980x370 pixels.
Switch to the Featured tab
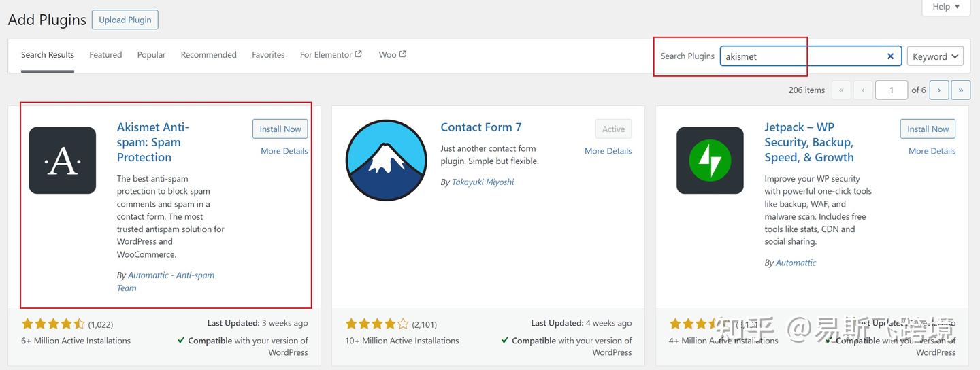(x=105, y=55)
